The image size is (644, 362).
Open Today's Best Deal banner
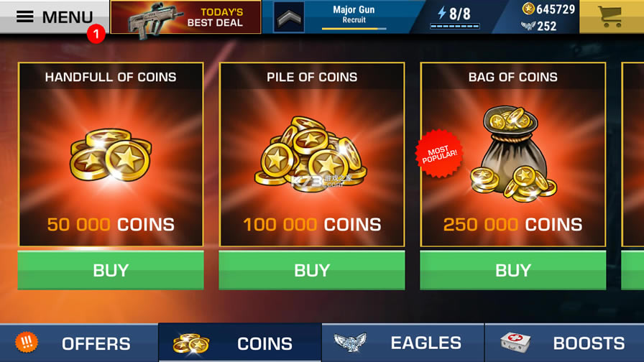(185, 17)
